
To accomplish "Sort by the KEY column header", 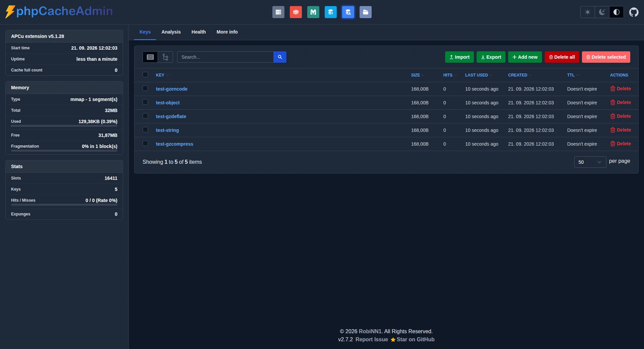I will click(162, 75).
